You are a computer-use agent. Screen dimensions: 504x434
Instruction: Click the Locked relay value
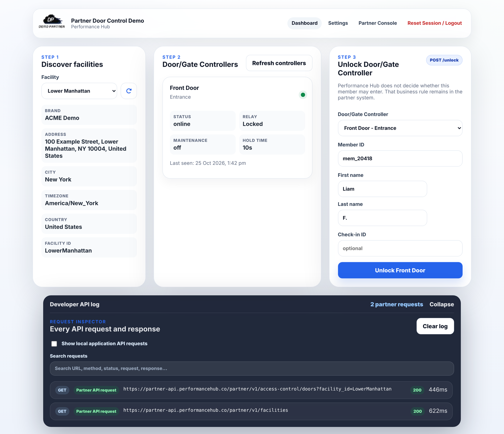coord(252,124)
